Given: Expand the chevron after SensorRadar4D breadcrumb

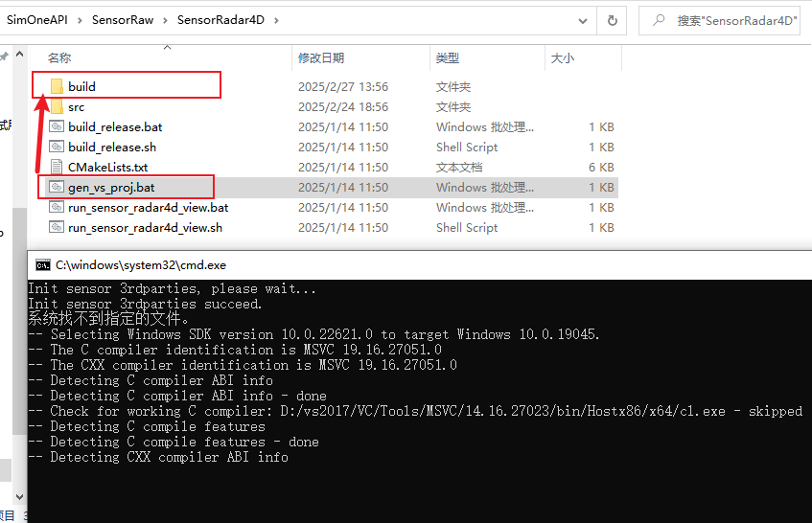Looking at the screenshot, I should tap(276, 21).
